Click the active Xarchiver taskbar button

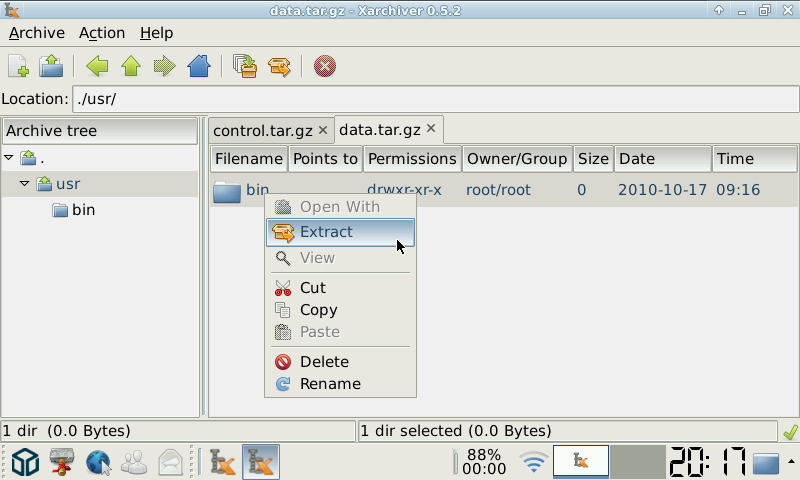coord(261,462)
